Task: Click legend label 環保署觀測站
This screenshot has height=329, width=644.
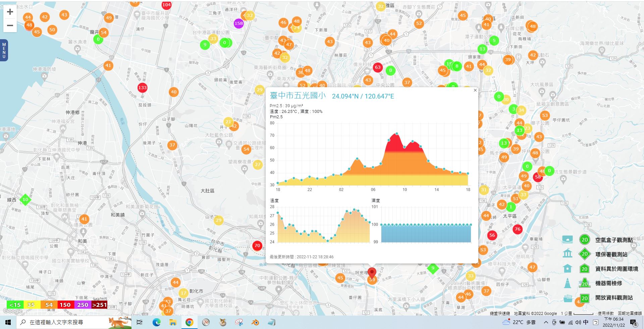Action: [x=611, y=254]
